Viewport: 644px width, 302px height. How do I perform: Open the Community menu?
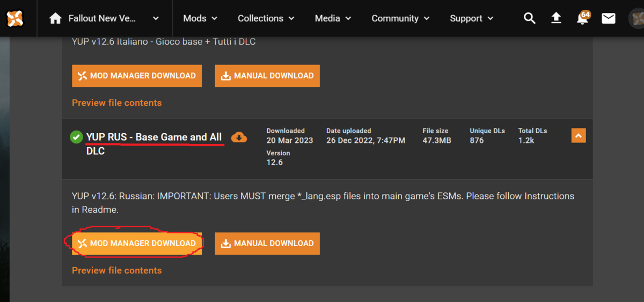[x=400, y=18]
